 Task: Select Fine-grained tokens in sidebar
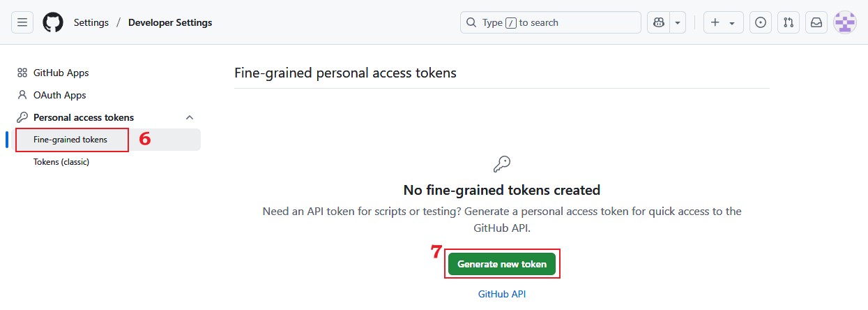point(70,140)
